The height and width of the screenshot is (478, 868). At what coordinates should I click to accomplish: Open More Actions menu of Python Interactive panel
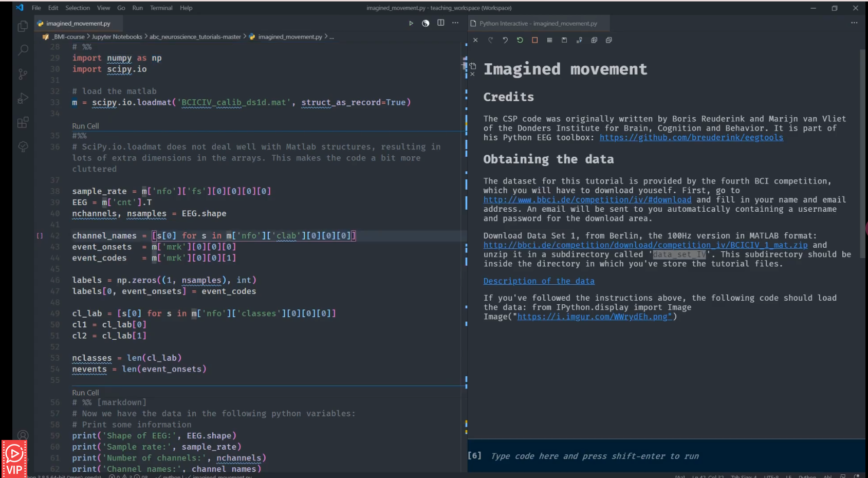click(854, 23)
